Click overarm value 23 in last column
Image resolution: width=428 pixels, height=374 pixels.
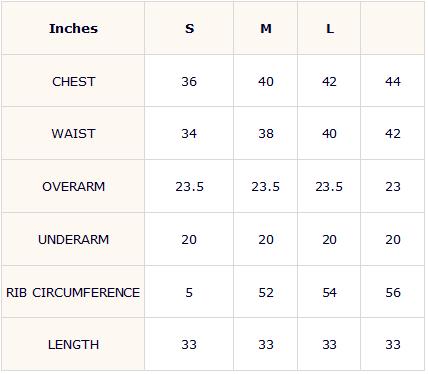coord(393,186)
